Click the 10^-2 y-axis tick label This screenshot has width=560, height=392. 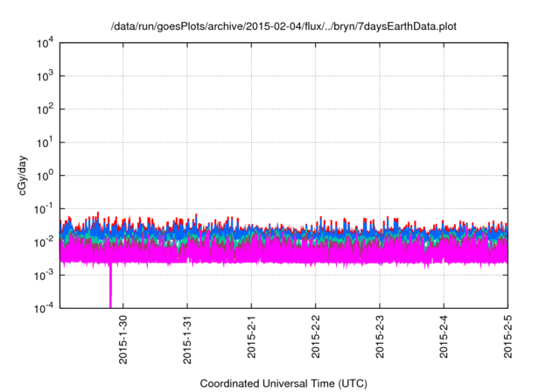(44, 242)
